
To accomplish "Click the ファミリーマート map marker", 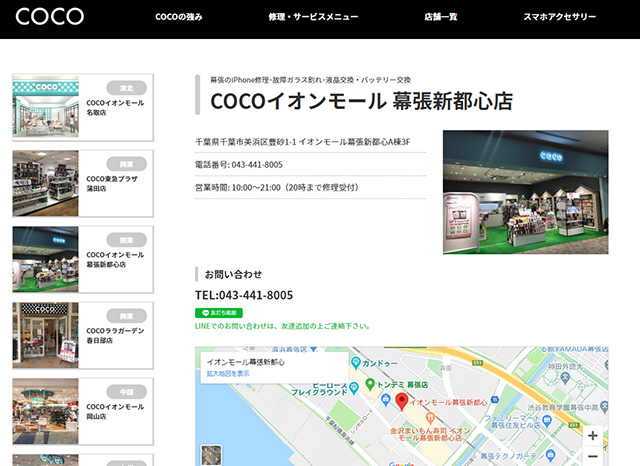I will pyautogui.click(x=547, y=420).
